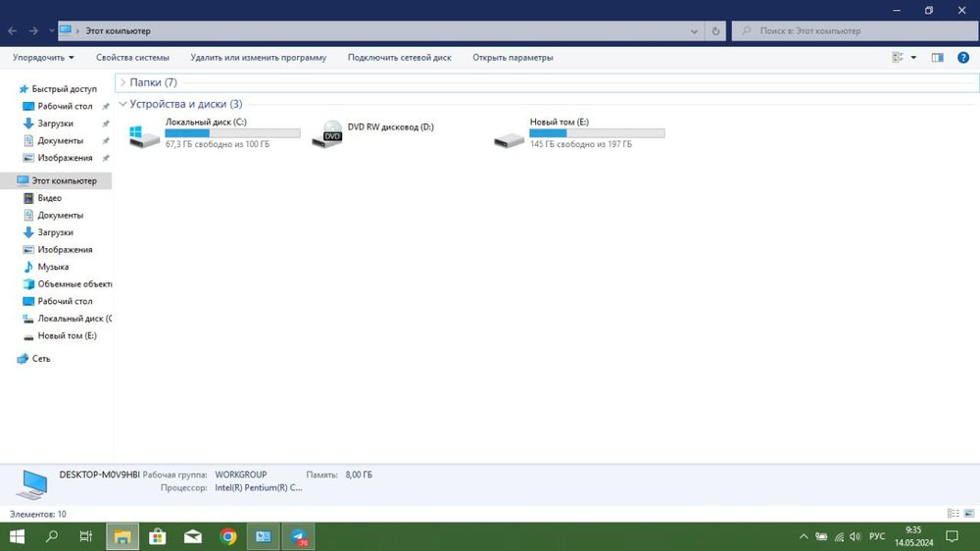
Task: Click the search box Поиск в: Этот компьютер
Action: (x=855, y=30)
